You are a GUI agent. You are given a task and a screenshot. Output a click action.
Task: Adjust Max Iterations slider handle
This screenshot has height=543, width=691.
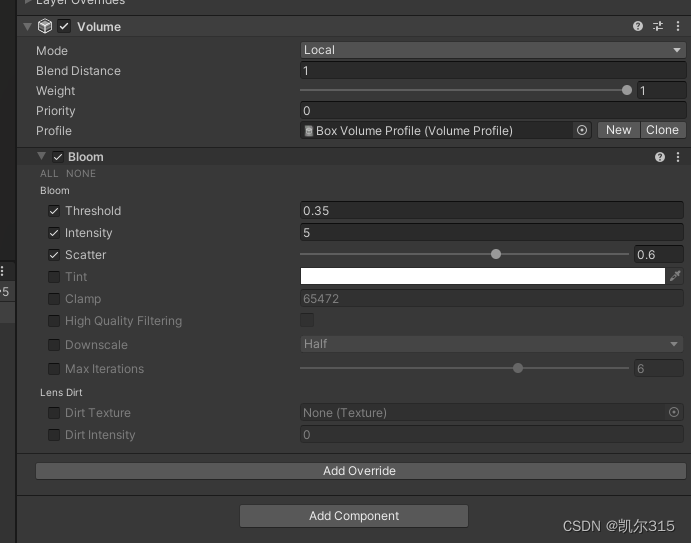(518, 368)
